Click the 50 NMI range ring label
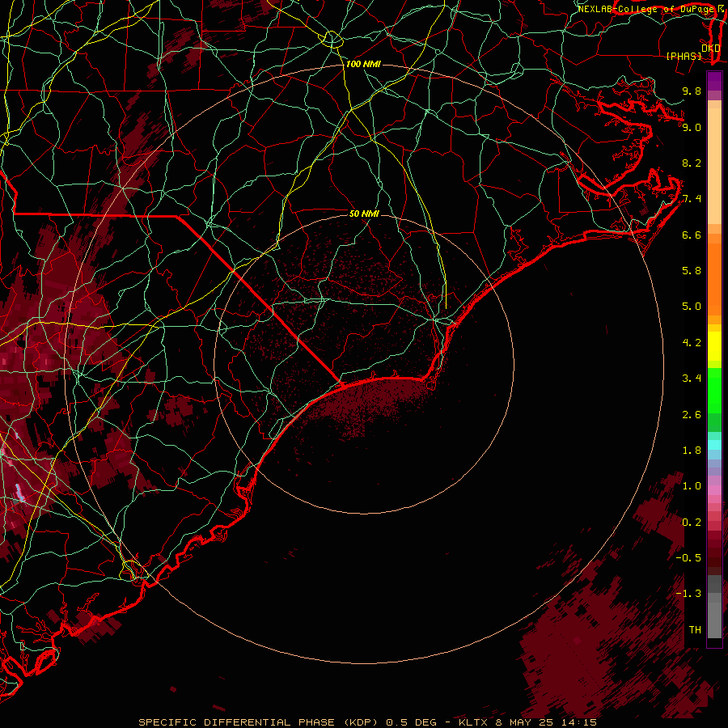The height and width of the screenshot is (728, 728). 364,214
